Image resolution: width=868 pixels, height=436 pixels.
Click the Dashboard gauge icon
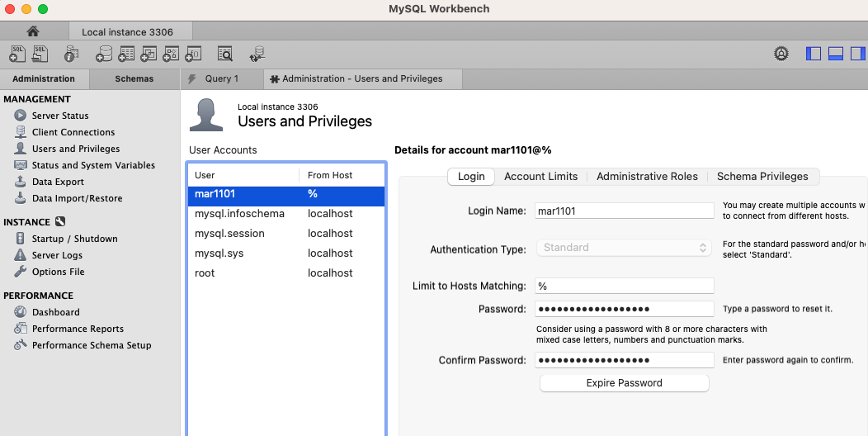coord(21,312)
